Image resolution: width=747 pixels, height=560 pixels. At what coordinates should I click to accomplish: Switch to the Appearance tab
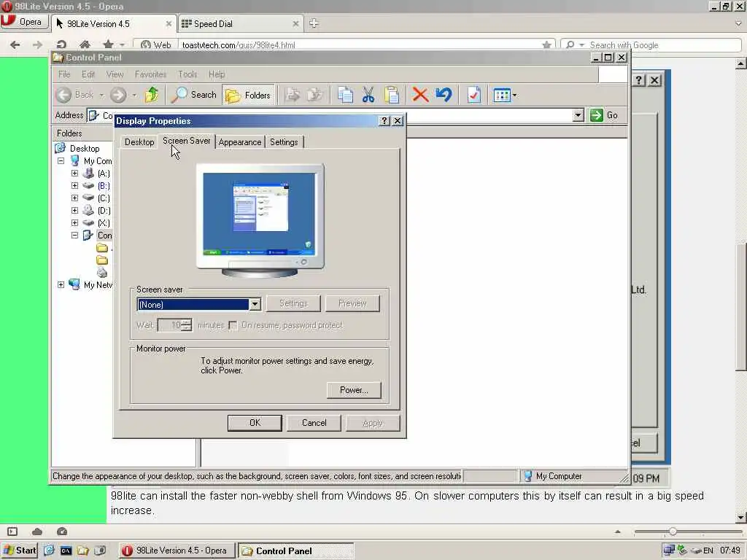pos(239,142)
